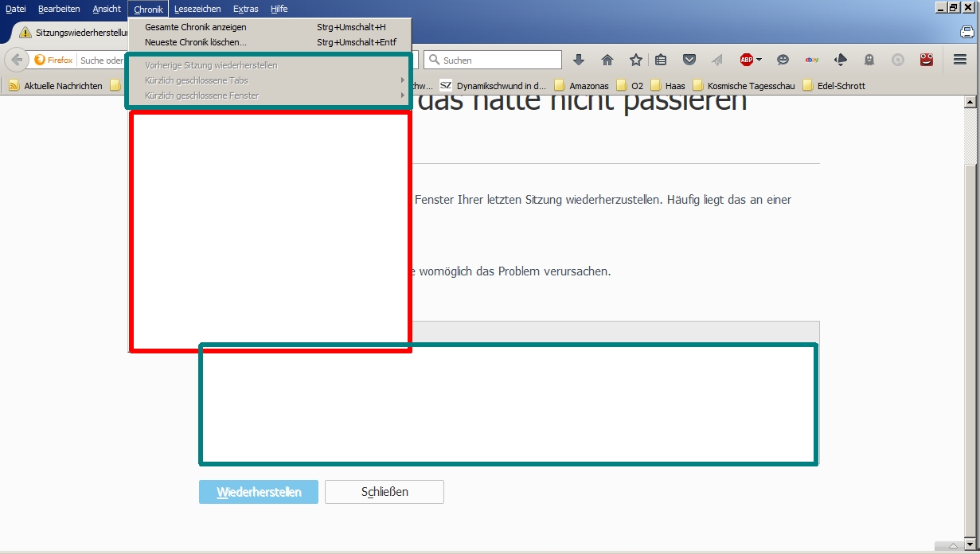Select the Sitzungswiederherstellung tab
Image resolution: width=980 pixels, height=554 pixels.
point(72,33)
